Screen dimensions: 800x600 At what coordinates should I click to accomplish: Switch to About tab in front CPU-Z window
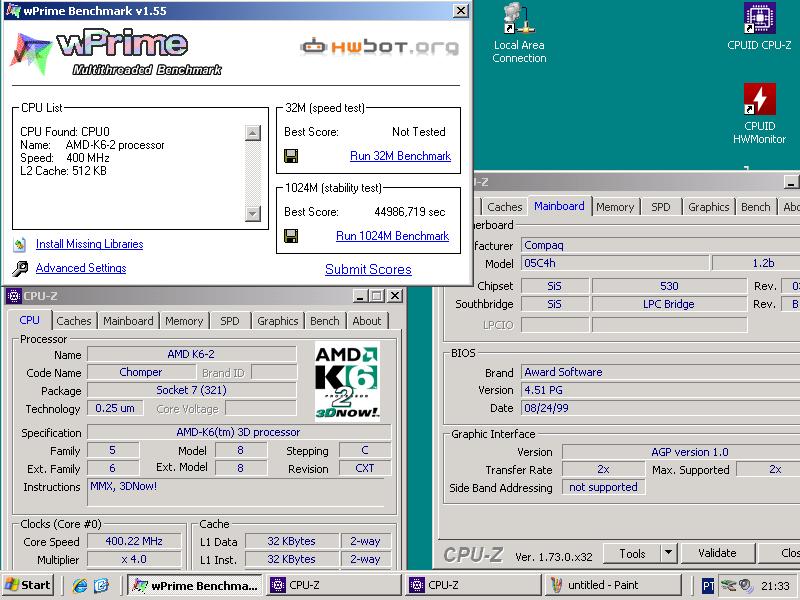367,321
